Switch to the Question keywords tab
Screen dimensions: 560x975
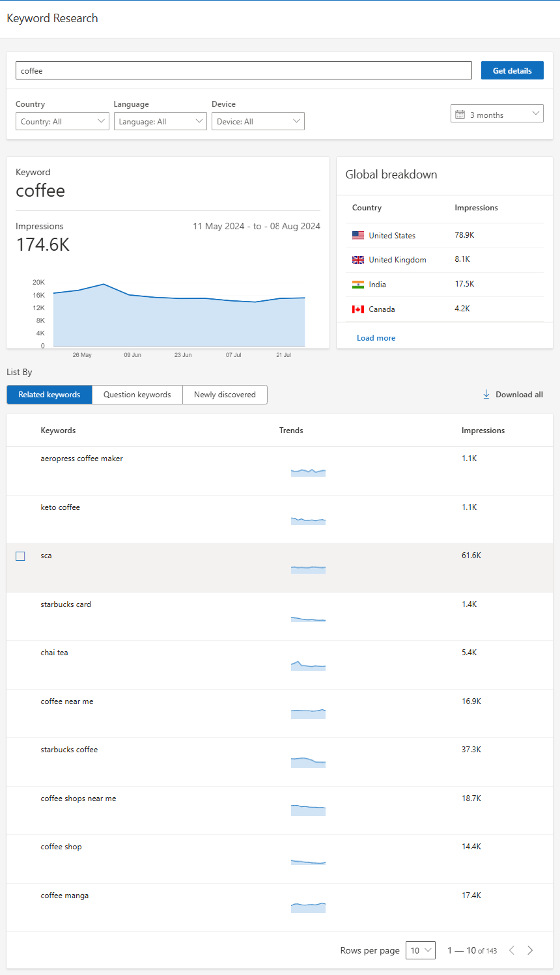137,395
